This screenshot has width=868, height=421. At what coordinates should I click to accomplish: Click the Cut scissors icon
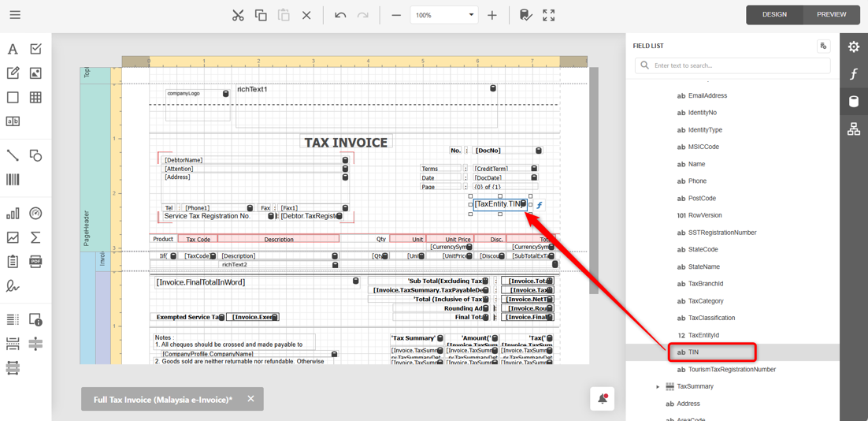pyautogui.click(x=238, y=15)
